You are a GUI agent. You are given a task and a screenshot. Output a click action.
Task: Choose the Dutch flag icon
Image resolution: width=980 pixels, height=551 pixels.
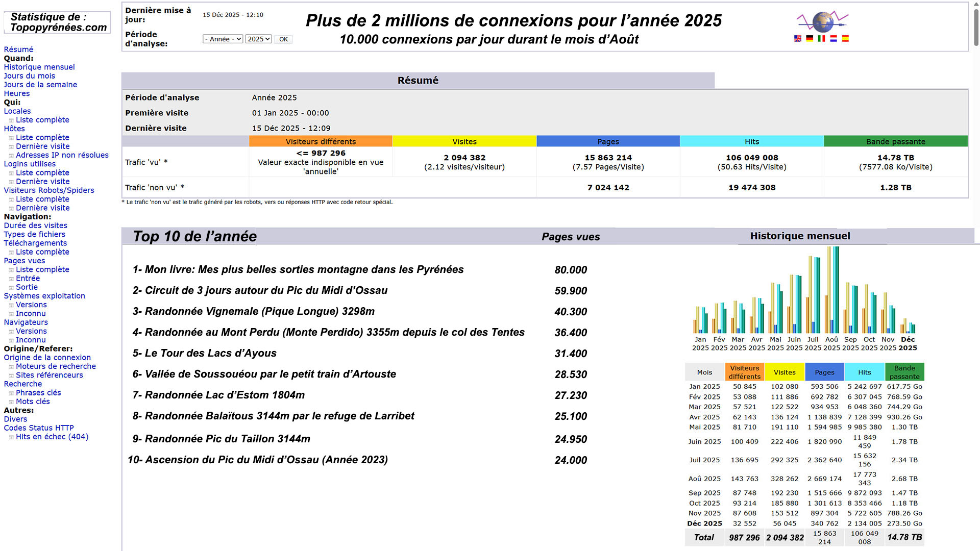point(834,39)
